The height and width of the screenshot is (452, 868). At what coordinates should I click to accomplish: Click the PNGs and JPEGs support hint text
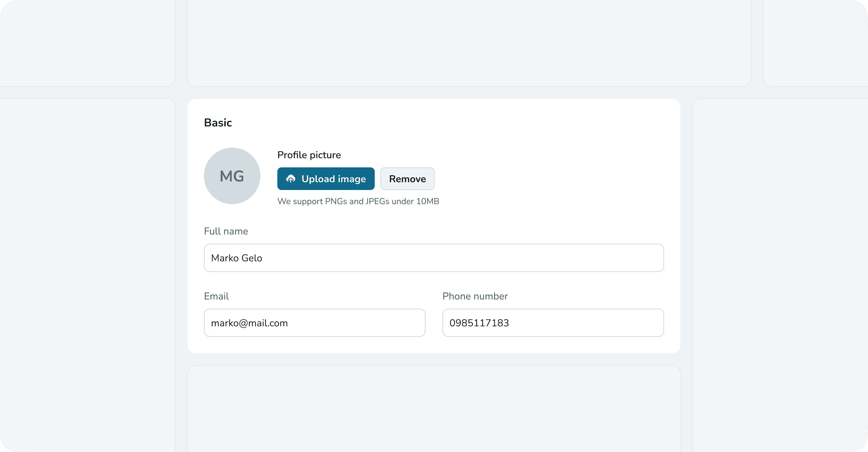pos(358,201)
